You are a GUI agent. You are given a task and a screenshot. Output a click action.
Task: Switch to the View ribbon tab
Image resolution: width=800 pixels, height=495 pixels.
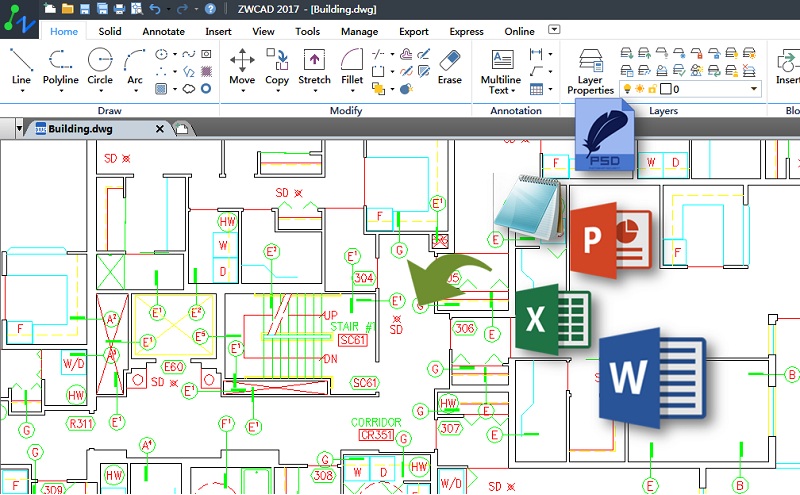[x=263, y=31]
